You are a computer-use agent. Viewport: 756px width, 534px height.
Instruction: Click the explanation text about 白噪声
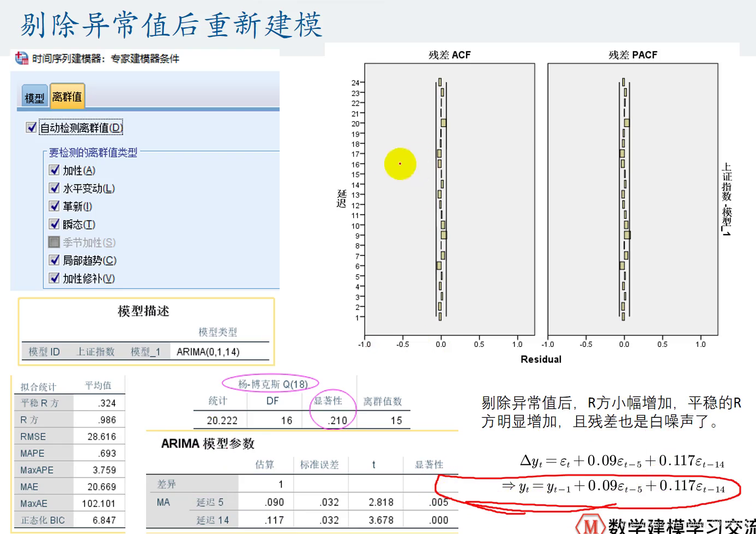click(611, 412)
